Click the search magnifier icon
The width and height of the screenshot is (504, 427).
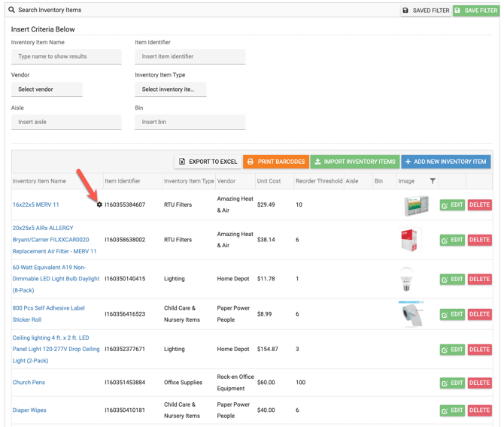click(11, 11)
